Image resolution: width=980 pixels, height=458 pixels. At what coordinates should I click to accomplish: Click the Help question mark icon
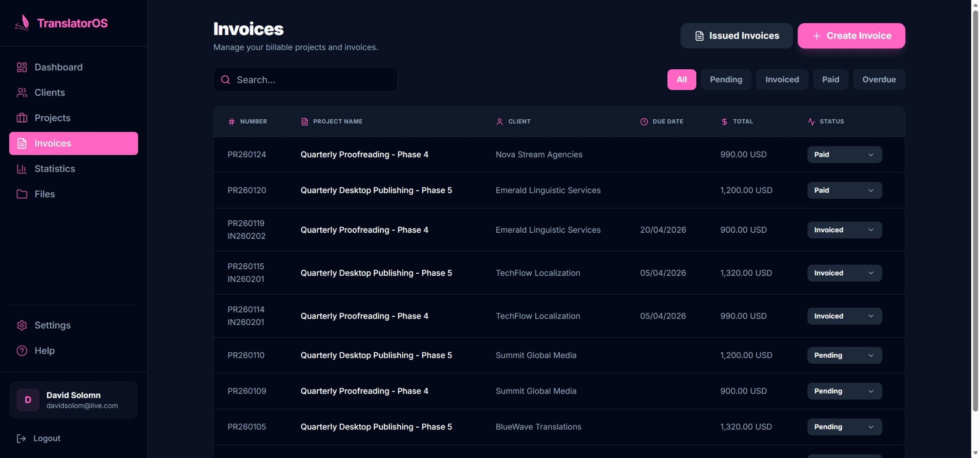[21, 351]
